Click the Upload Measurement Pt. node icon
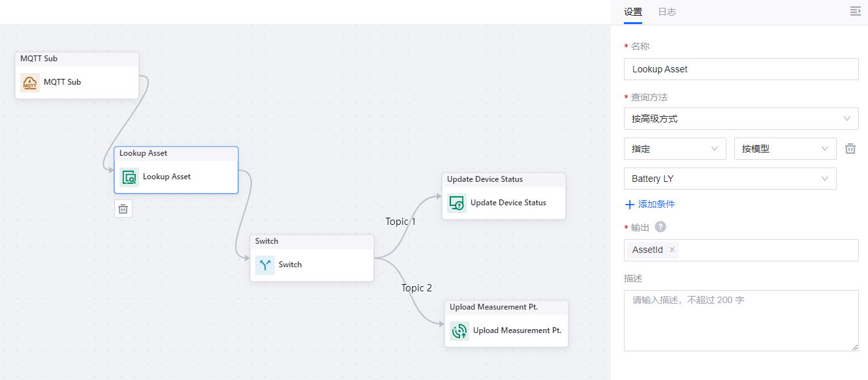This screenshot has width=868, height=380. click(459, 331)
